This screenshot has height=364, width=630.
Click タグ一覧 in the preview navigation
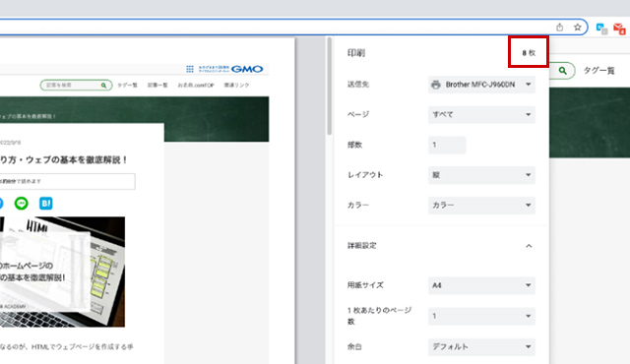127,85
